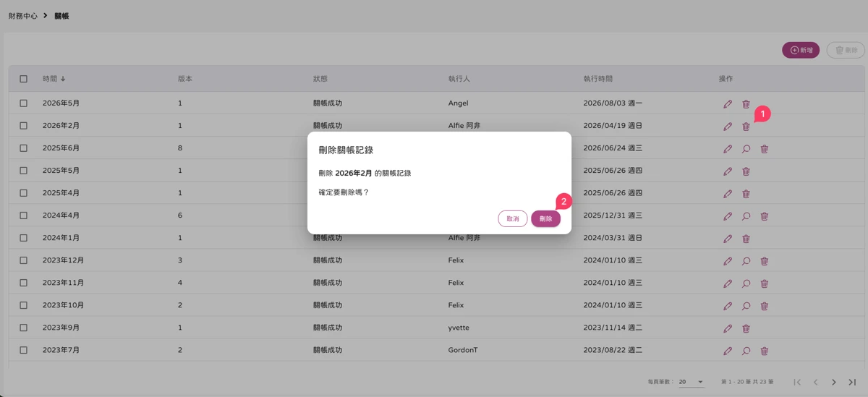Delete the 2026年2月 record via trash icon
The image size is (868, 397).
tap(746, 127)
